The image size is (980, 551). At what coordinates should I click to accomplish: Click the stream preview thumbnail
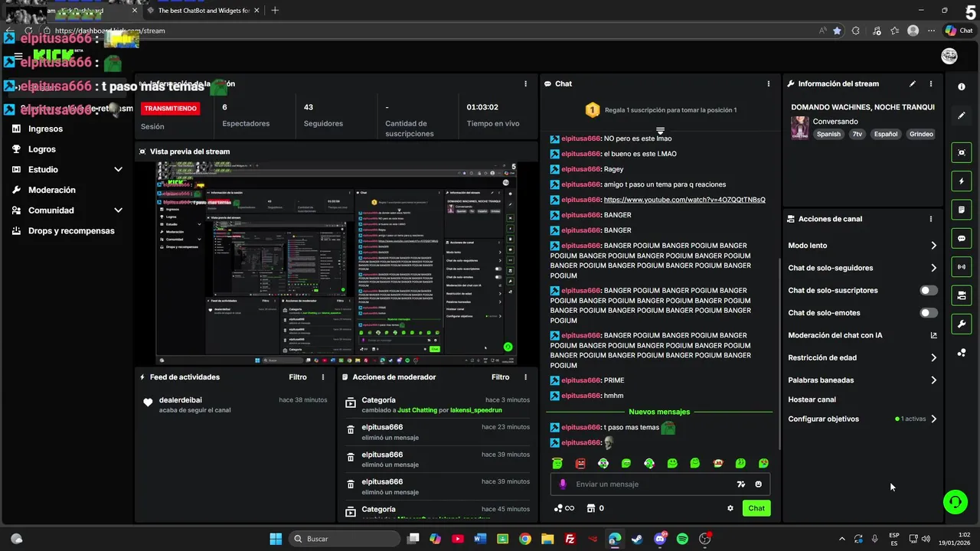tap(336, 263)
